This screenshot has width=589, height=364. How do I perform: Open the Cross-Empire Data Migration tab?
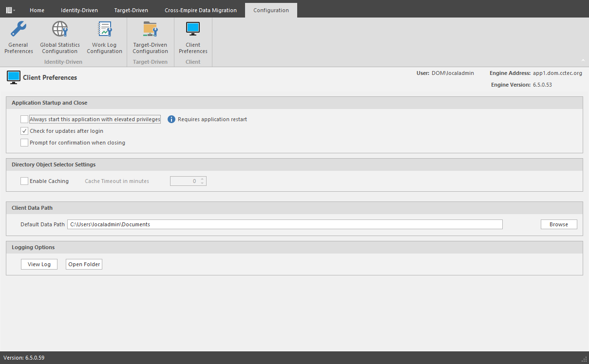(201, 10)
